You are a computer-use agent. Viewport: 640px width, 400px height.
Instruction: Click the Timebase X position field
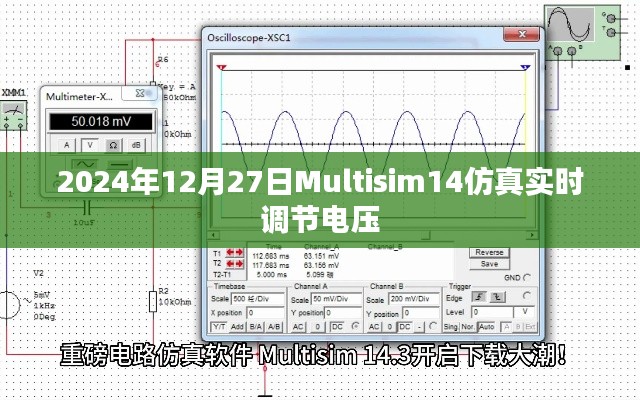265,313
